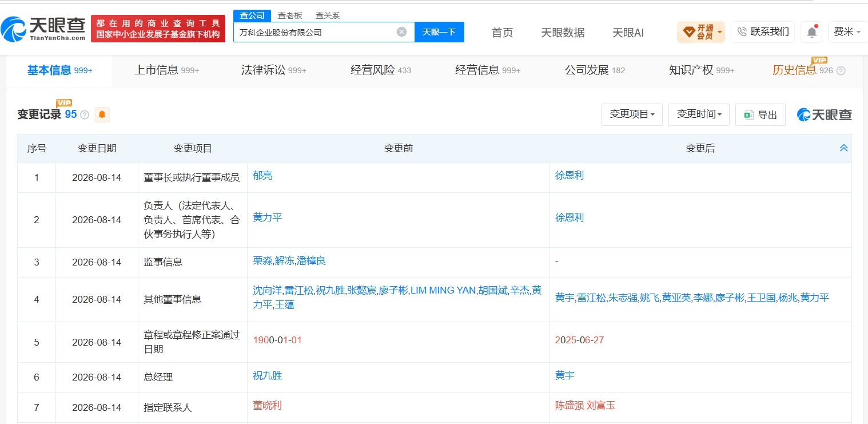The width and height of the screenshot is (868, 424).
Task: Open the 张懿宸 director link
Action: click(x=362, y=291)
